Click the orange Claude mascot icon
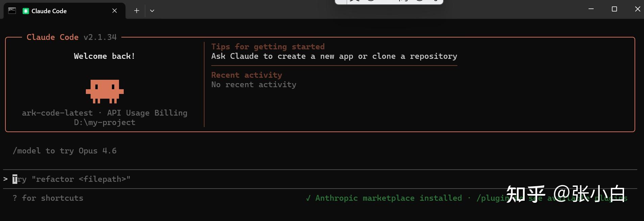The width and height of the screenshot is (644, 221). 105,91
